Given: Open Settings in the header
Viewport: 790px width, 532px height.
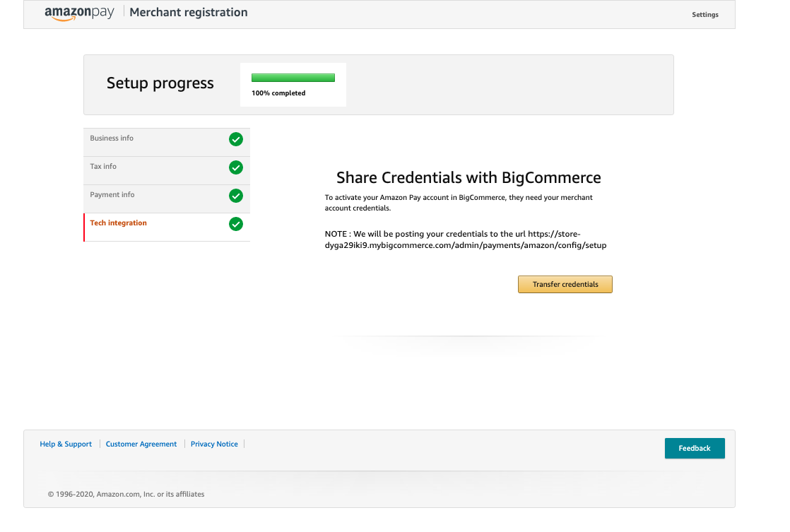Looking at the screenshot, I should (704, 15).
